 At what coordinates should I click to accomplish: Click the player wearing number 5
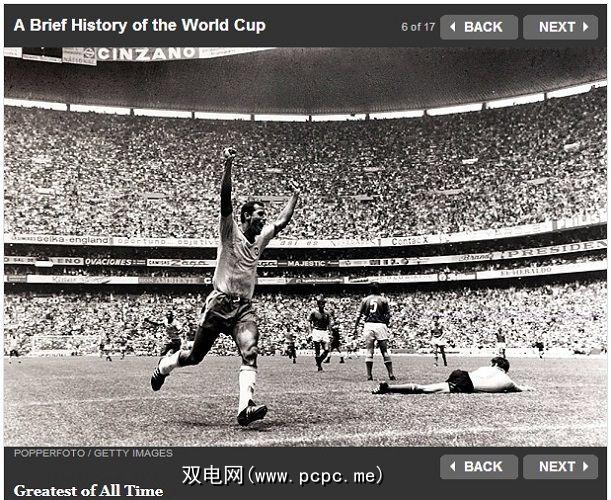click(x=375, y=332)
